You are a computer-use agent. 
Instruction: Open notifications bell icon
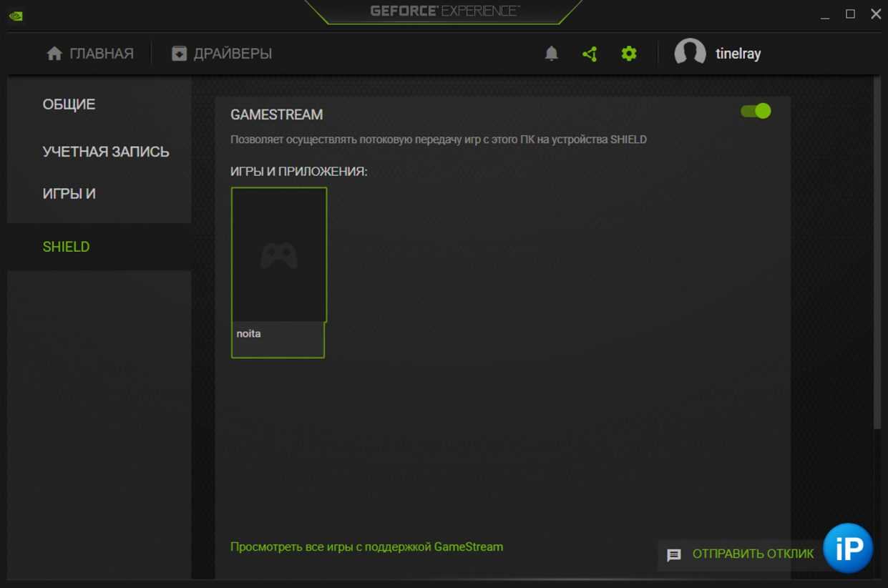pyautogui.click(x=551, y=54)
